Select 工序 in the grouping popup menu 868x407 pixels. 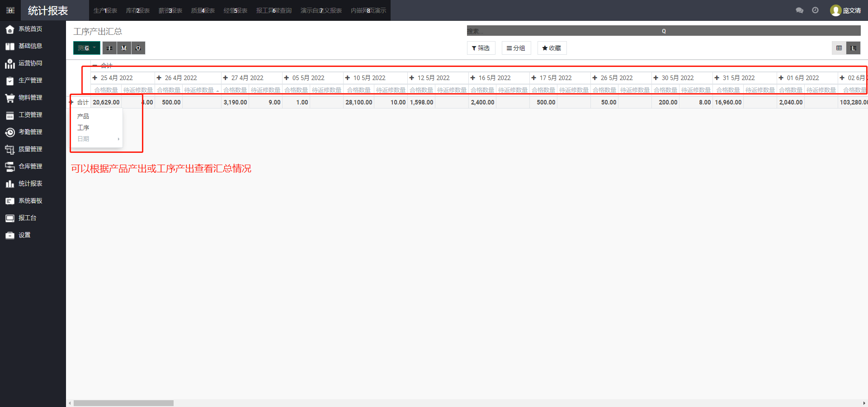tap(83, 128)
